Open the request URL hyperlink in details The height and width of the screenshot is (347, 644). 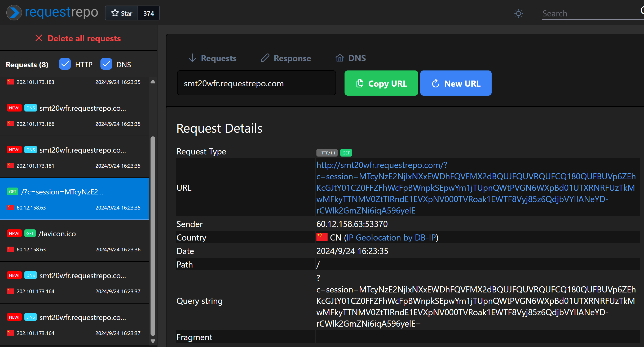475,188
